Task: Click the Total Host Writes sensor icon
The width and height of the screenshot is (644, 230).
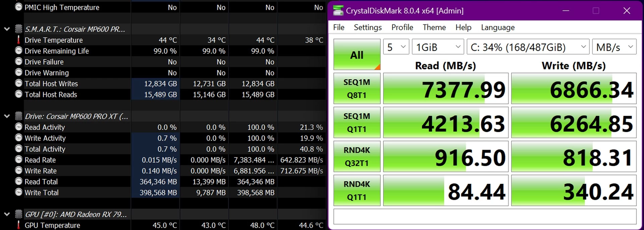Action: 19,84
